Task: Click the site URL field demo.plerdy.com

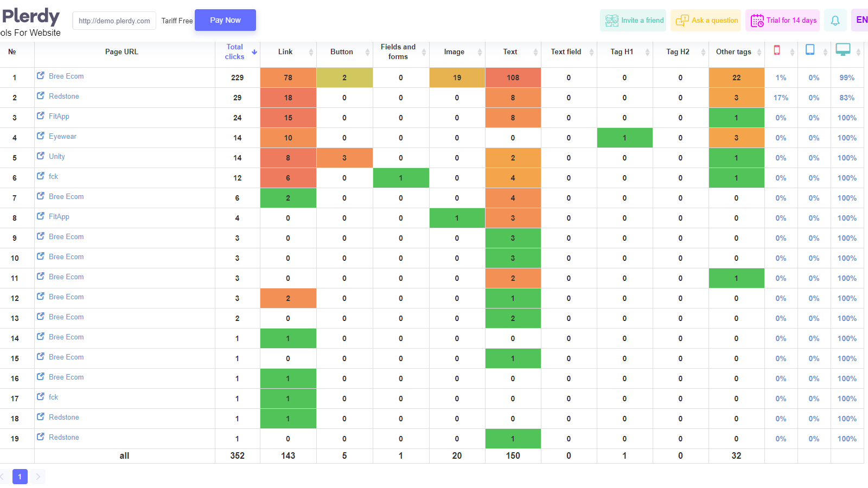Action: point(114,21)
